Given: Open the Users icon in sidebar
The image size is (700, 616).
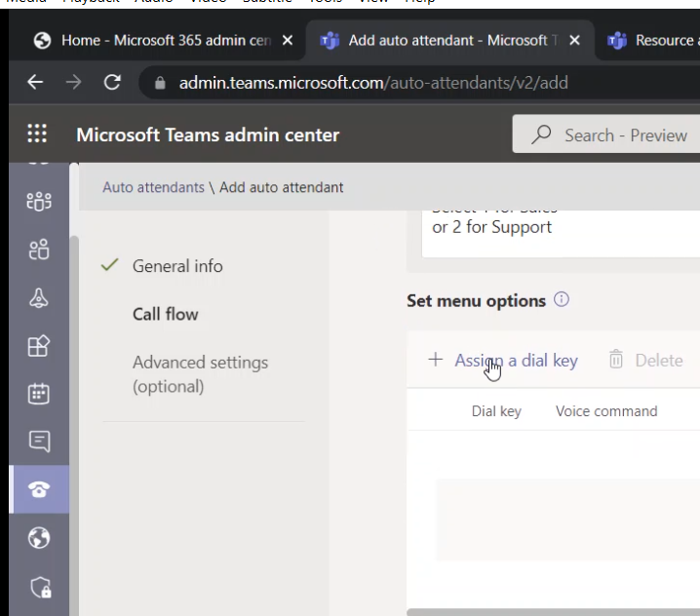Looking at the screenshot, I should click(x=39, y=250).
